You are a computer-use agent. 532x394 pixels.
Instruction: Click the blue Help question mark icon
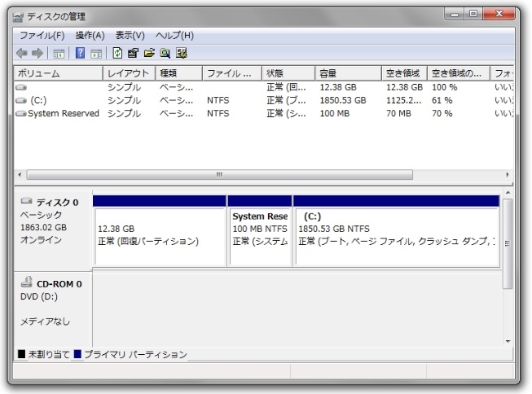(81, 52)
